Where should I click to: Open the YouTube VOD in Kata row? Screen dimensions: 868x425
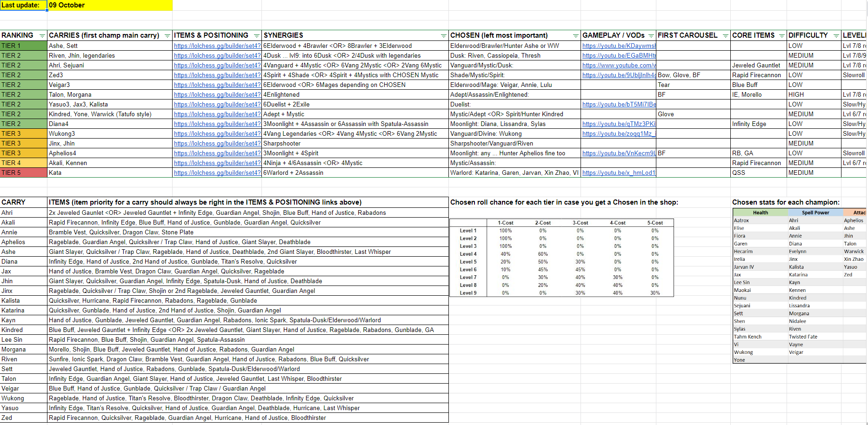619,173
